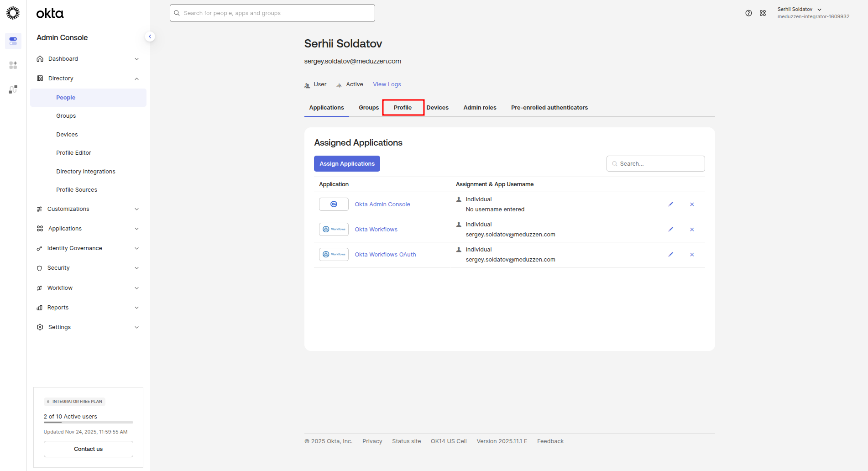Select the Admin Console toggle icon in left rail
The width and height of the screenshot is (868, 471).
point(13,41)
